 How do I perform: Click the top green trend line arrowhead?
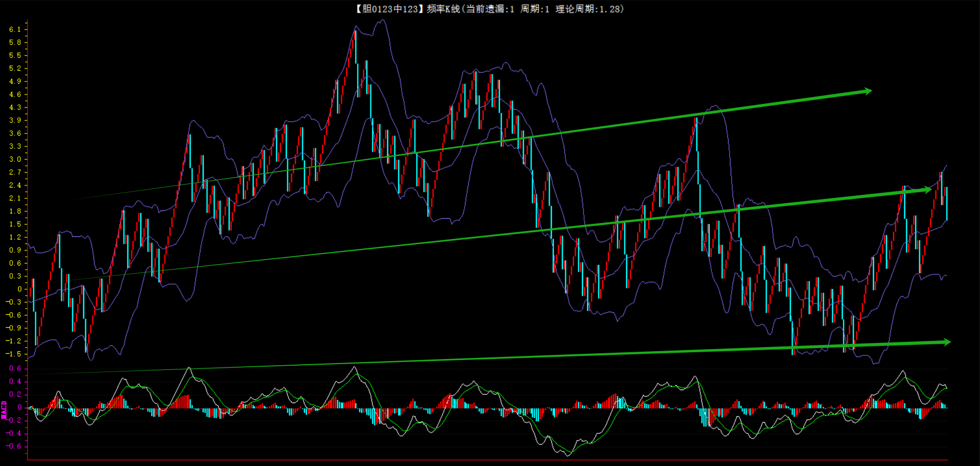[x=868, y=91]
